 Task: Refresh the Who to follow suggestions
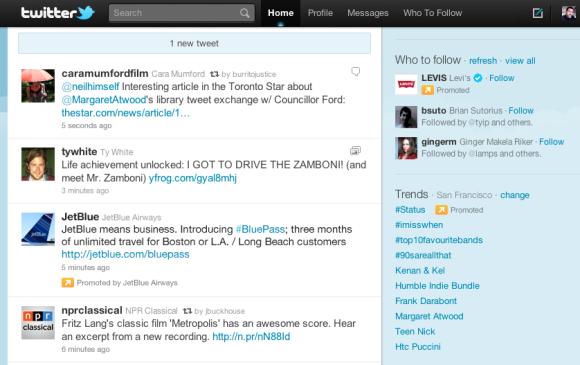(x=483, y=61)
